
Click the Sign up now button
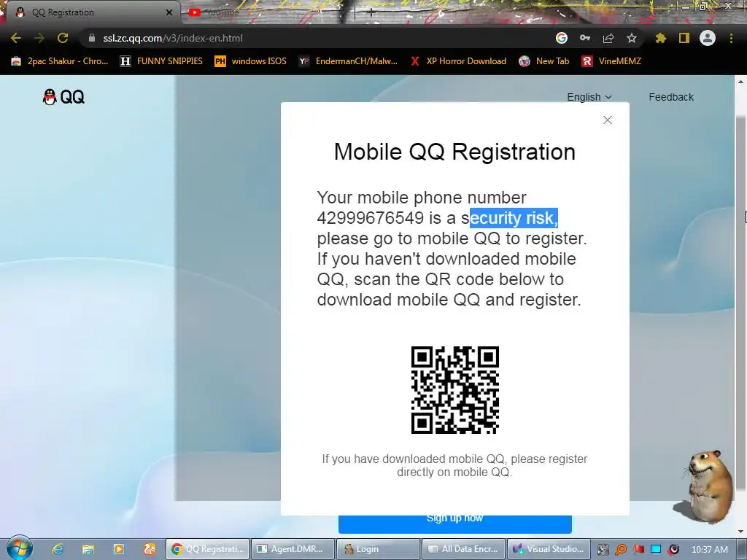pyautogui.click(x=455, y=524)
